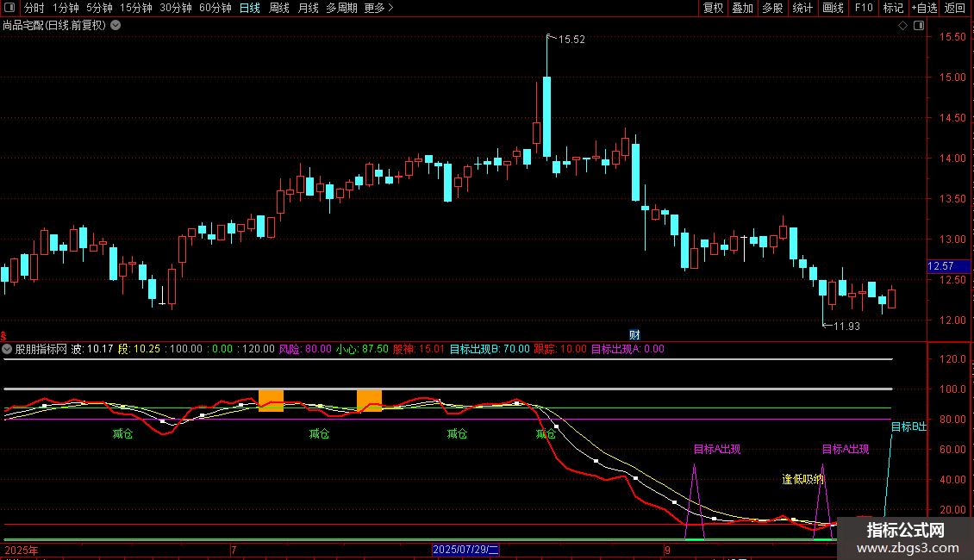
Task: Click the 11.93 low price label
Action: (846, 326)
